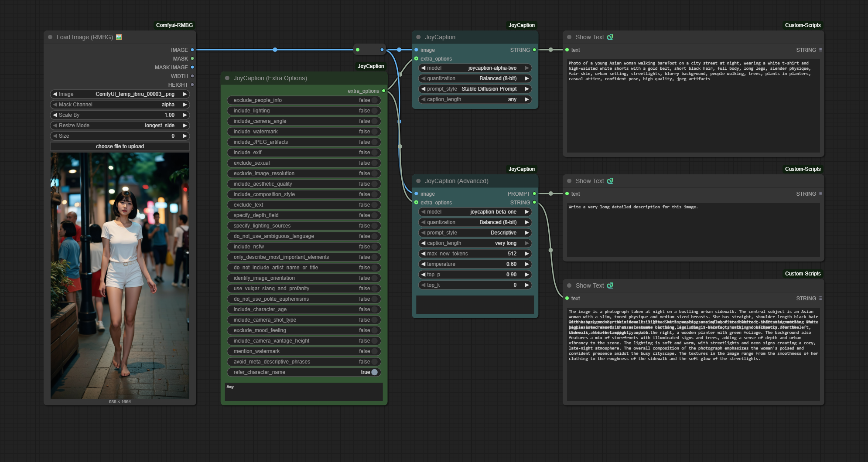The height and width of the screenshot is (462, 868).
Task: Click the collapse dot on JoyCaption (Advanced)
Action: (x=418, y=181)
